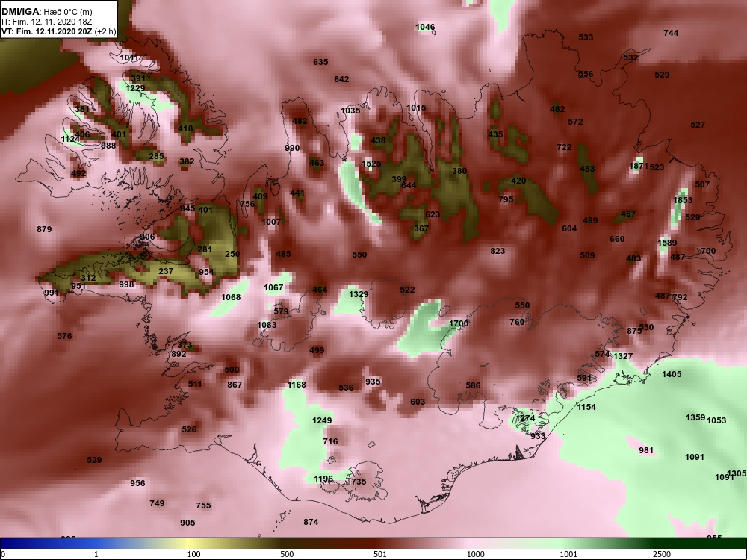Click the map value '1525'
The width and height of the screenshot is (747, 560).
tap(371, 164)
